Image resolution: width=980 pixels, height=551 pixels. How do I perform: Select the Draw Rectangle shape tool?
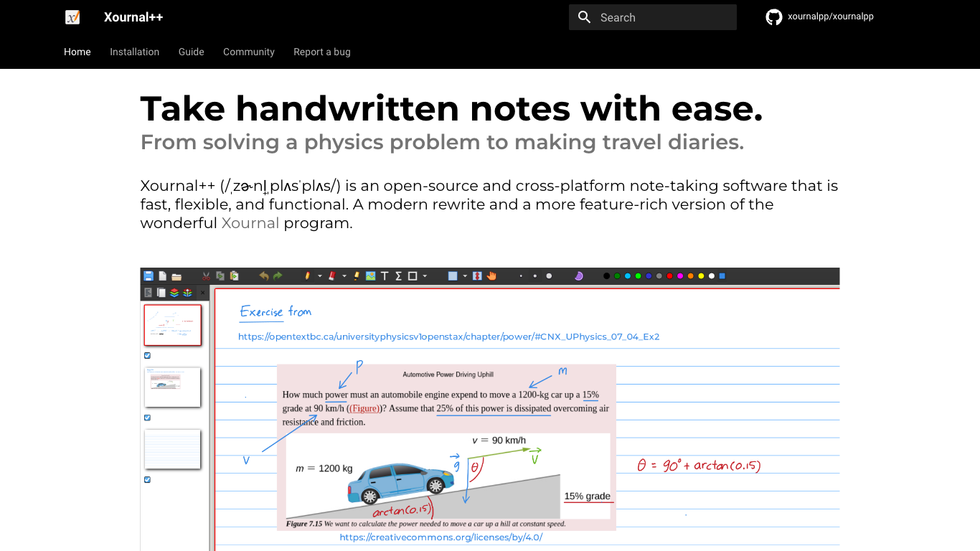[413, 276]
